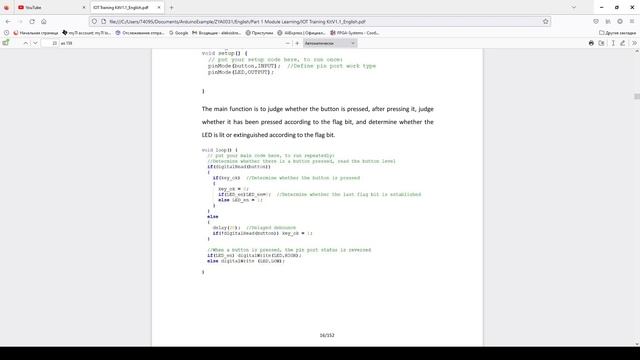Zoom out with the minus button
Viewport: 640px width, 360px height.
[x=287, y=43]
